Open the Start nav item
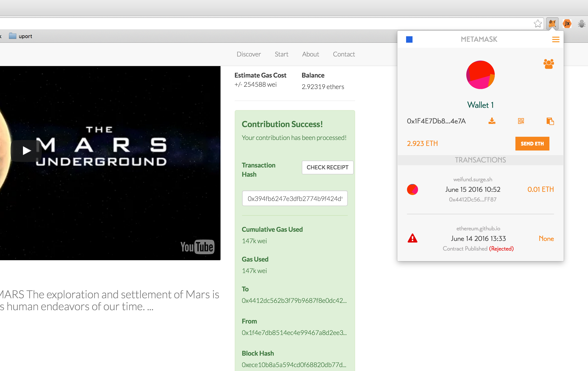Image resolution: width=588 pixels, height=371 pixels. [x=281, y=54]
